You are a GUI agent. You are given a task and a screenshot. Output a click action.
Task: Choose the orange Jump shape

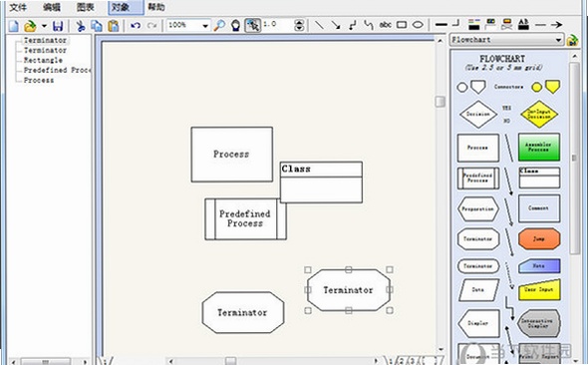(x=539, y=238)
